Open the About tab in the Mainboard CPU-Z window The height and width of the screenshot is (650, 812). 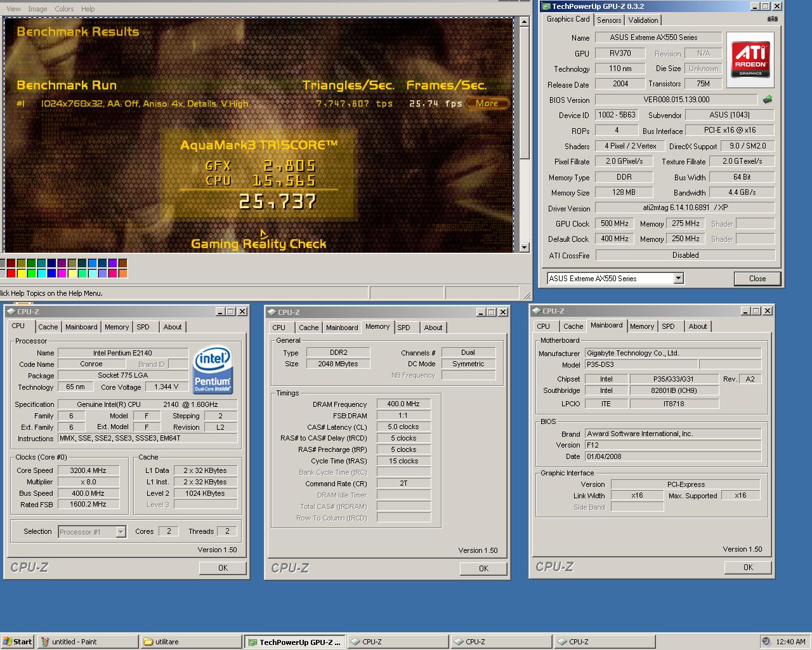pos(698,326)
